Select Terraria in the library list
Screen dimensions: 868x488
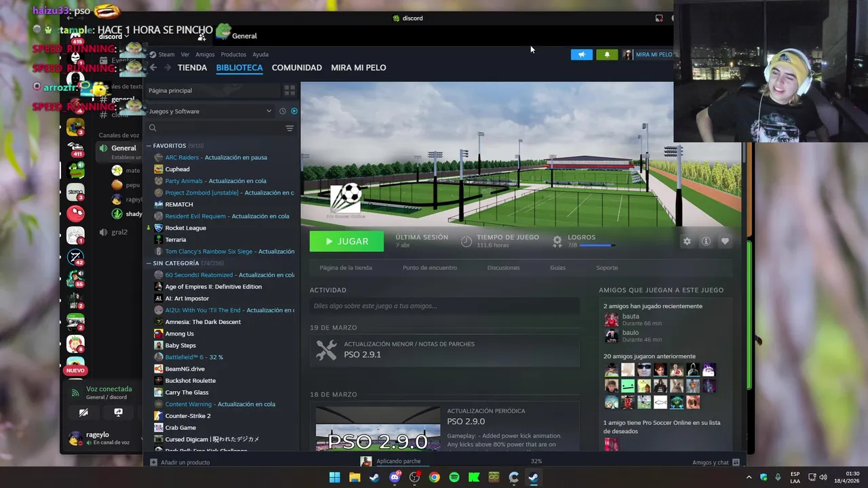(x=175, y=239)
